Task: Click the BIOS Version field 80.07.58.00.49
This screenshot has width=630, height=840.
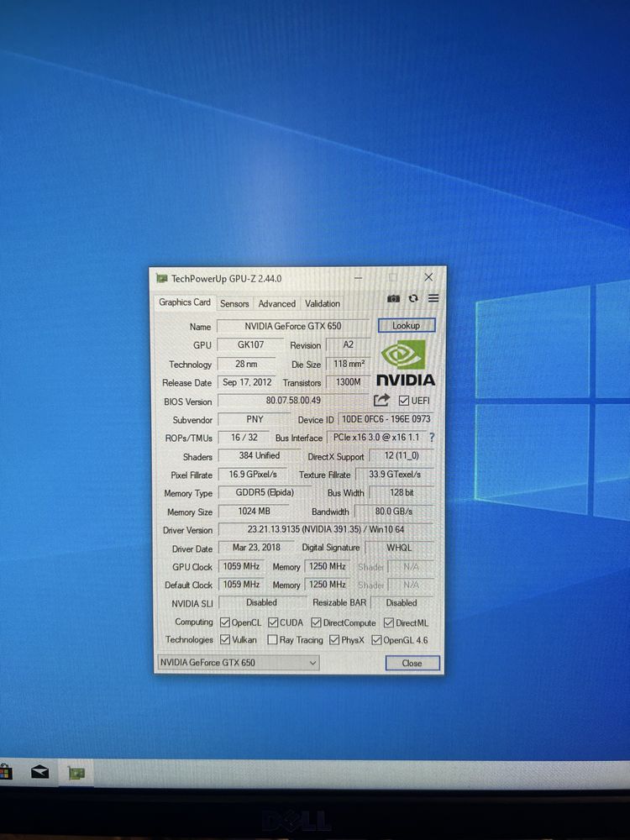Action: point(293,400)
